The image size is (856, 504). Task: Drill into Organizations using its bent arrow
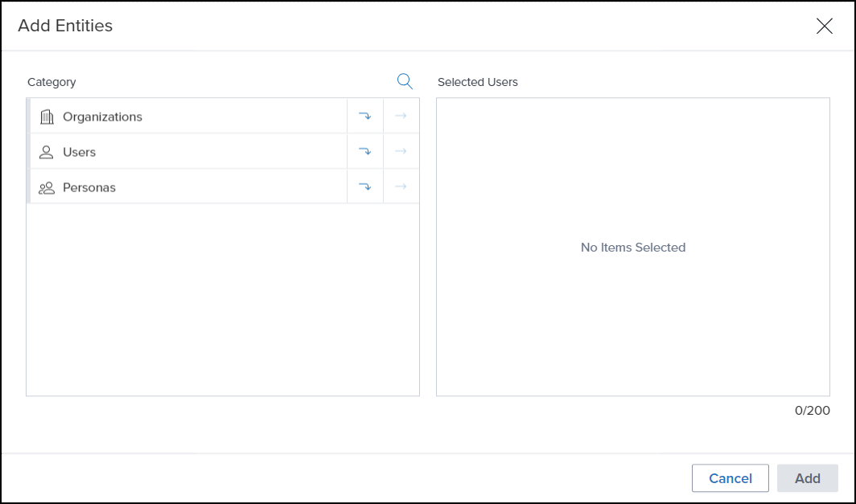364,117
